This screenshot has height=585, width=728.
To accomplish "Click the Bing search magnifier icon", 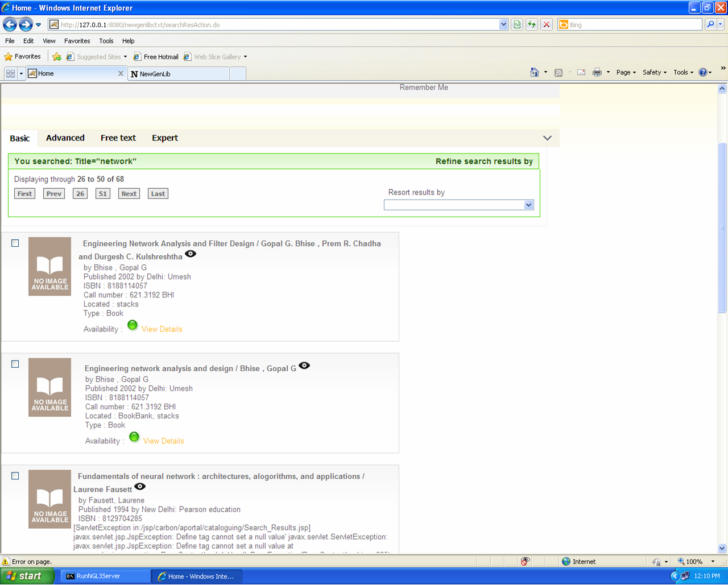I will coord(710,24).
